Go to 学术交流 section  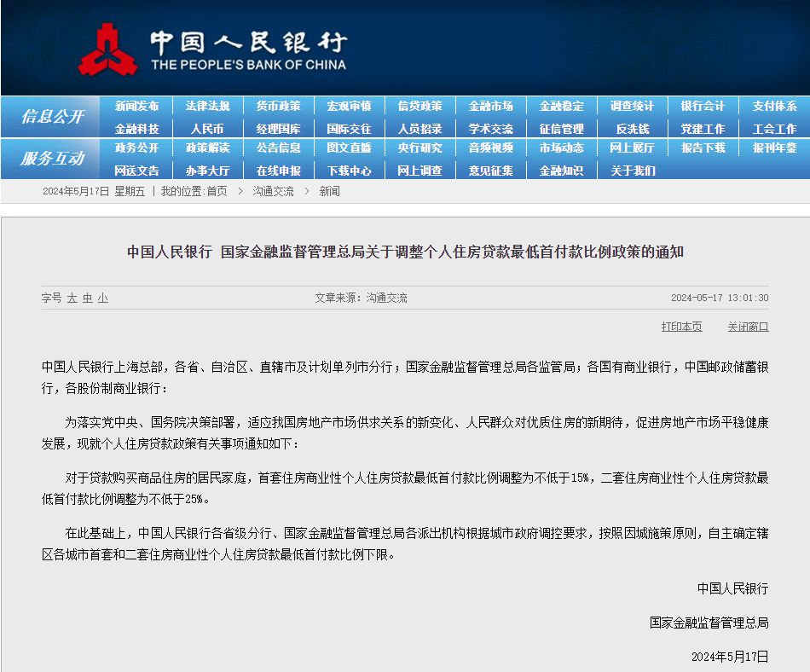pos(491,129)
